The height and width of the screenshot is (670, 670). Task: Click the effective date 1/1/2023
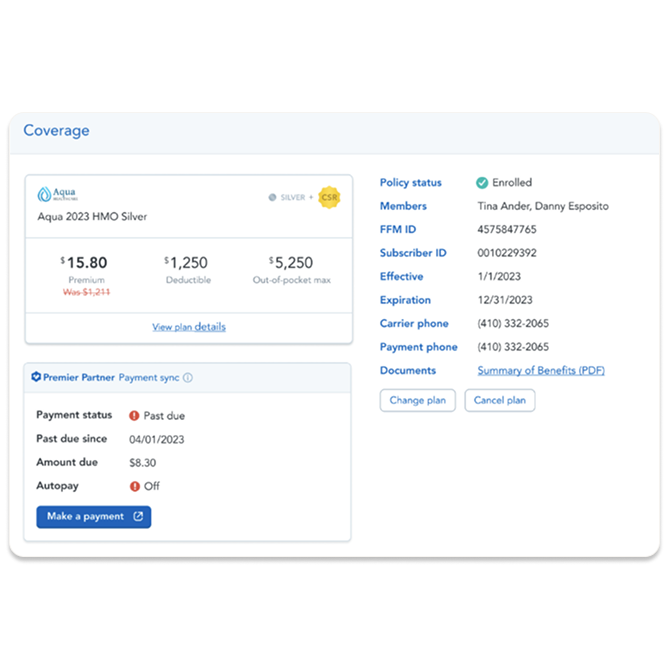coord(499,276)
